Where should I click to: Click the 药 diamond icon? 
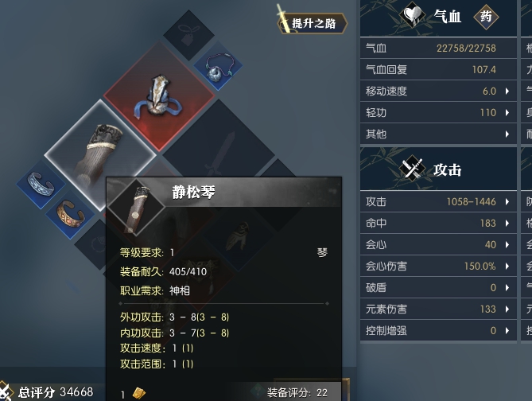pos(486,16)
